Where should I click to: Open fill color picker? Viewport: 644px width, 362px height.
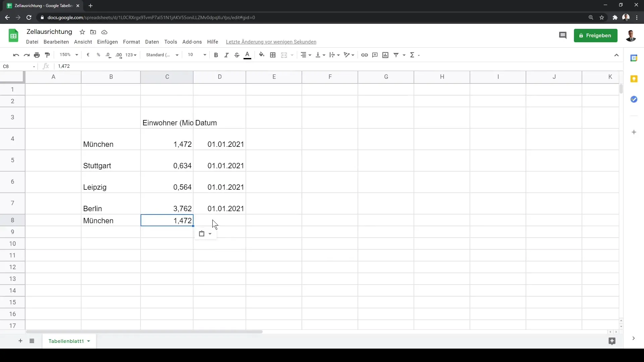point(262,55)
